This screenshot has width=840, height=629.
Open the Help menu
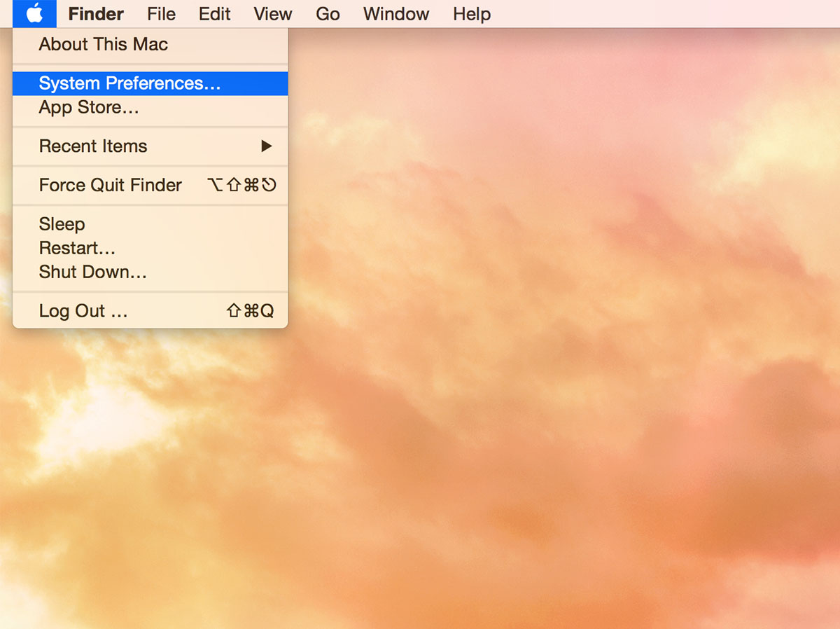tap(471, 14)
